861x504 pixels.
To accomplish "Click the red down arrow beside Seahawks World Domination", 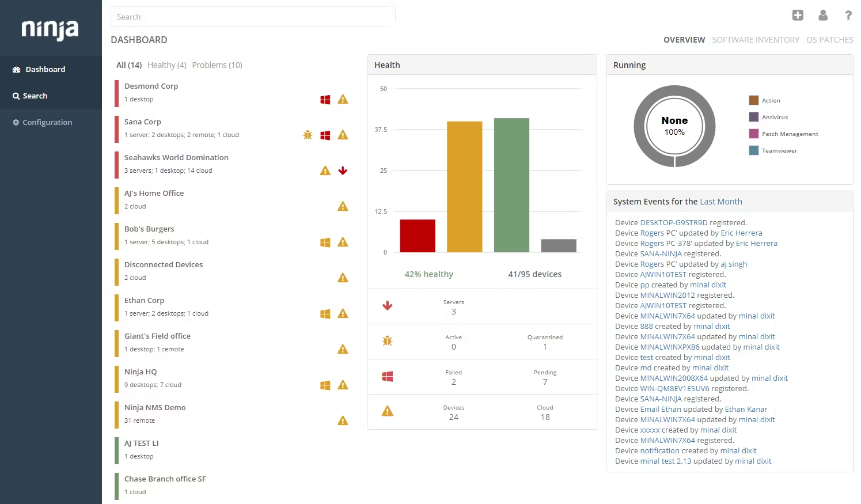I will [x=343, y=170].
